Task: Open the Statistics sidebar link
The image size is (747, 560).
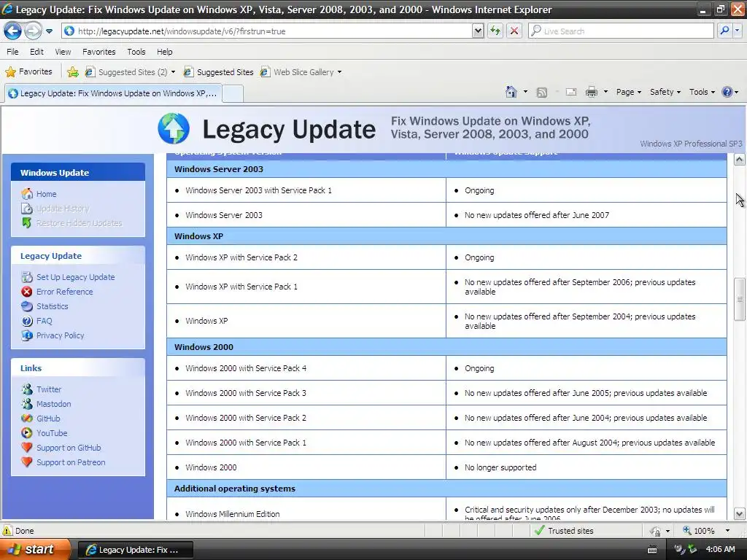Action: [52, 306]
